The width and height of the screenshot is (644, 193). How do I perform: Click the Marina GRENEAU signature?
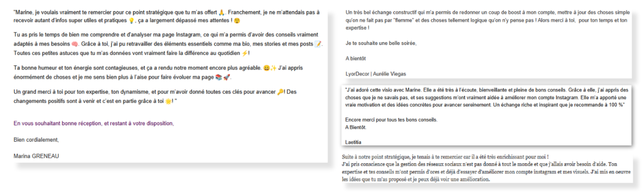pos(36,156)
